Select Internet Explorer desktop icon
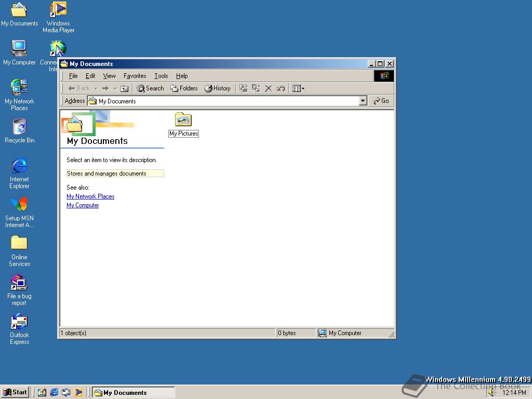 click(x=19, y=173)
